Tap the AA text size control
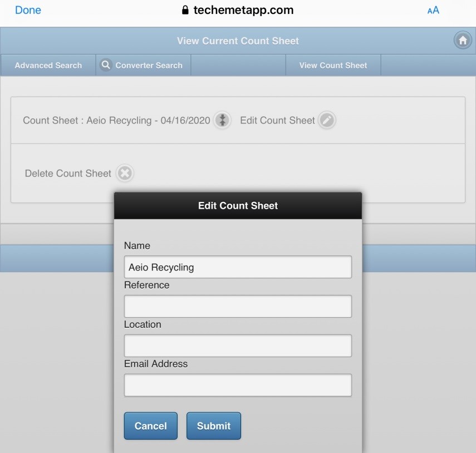This screenshot has height=453, width=476. coord(433,10)
